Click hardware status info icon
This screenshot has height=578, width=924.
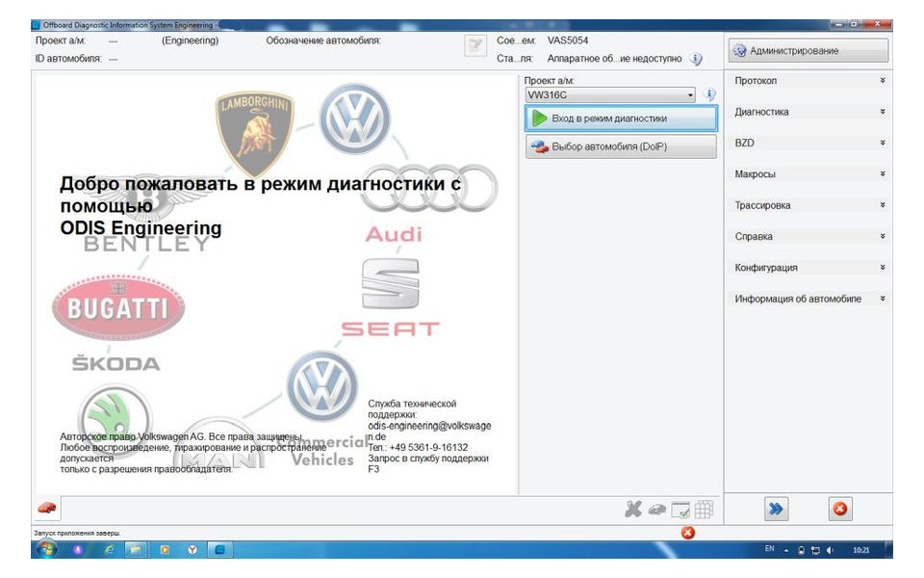[x=696, y=59]
